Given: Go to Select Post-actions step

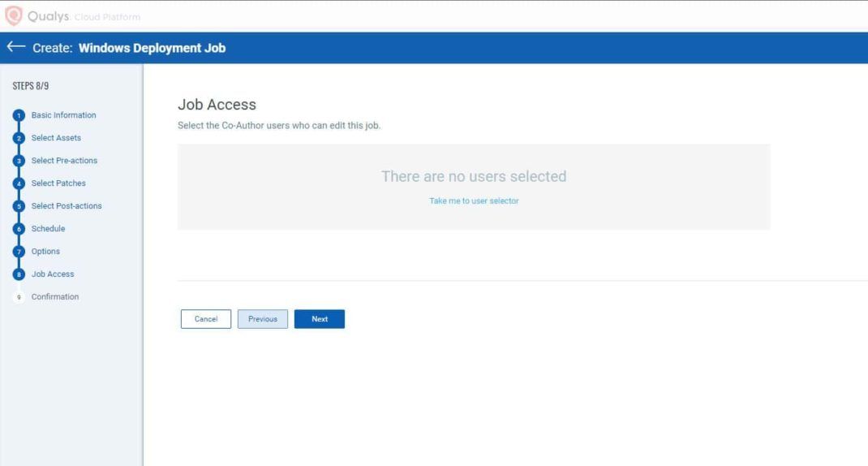Looking at the screenshot, I should coord(67,206).
